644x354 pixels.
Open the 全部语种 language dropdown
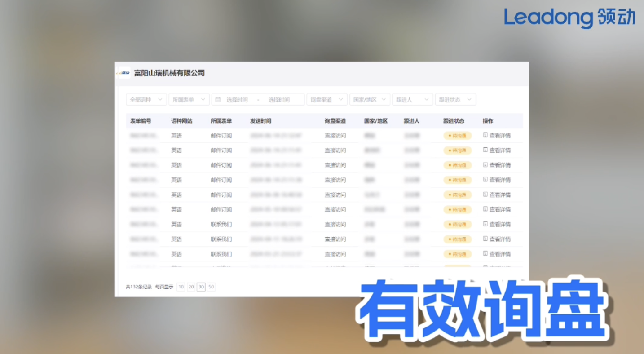click(x=146, y=99)
